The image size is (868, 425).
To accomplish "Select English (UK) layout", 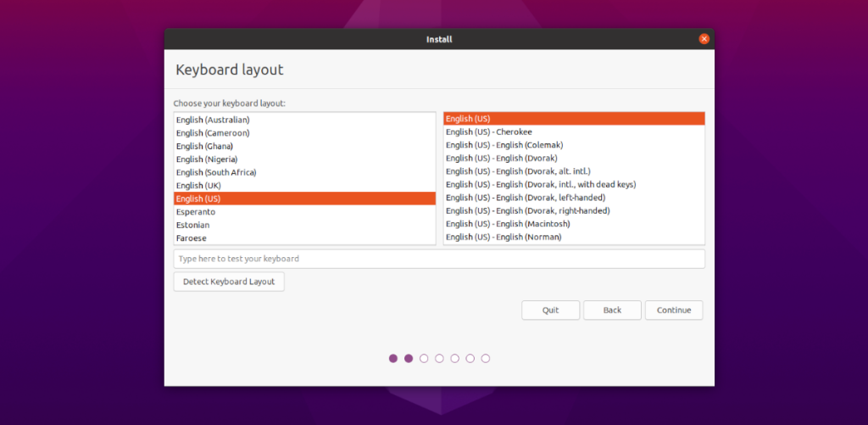I will pyautogui.click(x=304, y=186).
